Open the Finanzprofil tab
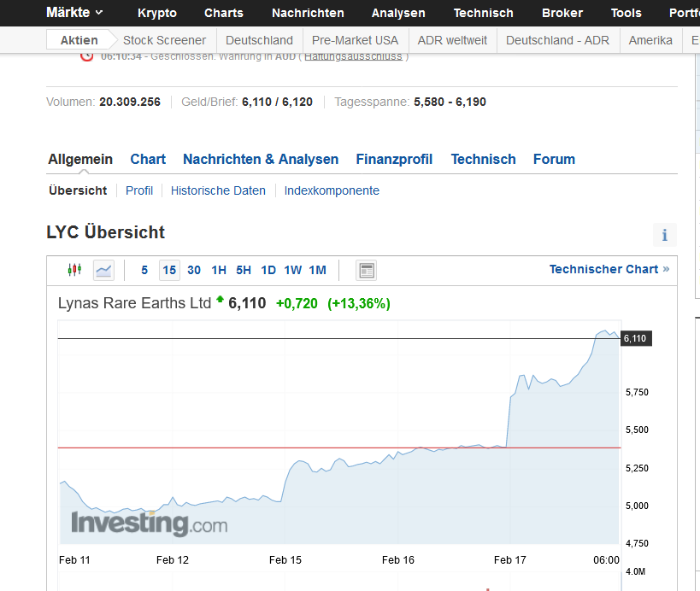Viewport: 700px width, 591px height. 394,160
